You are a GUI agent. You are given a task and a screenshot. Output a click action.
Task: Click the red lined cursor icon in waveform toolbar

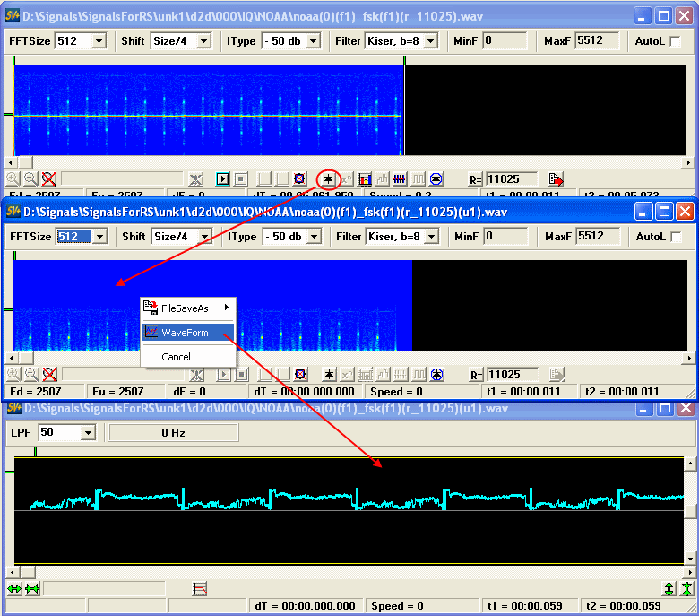[x=200, y=588]
